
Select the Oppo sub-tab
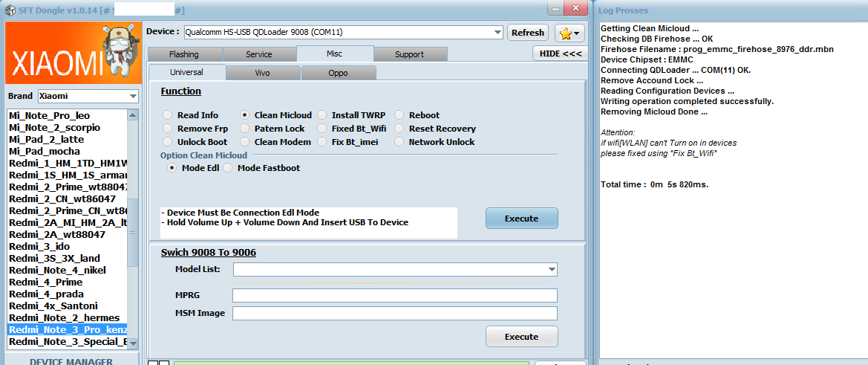(339, 73)
